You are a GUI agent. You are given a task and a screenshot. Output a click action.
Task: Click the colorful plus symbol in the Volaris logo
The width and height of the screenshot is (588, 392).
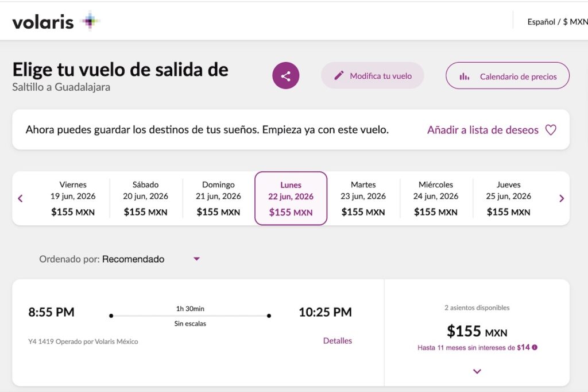click(89, 20)
